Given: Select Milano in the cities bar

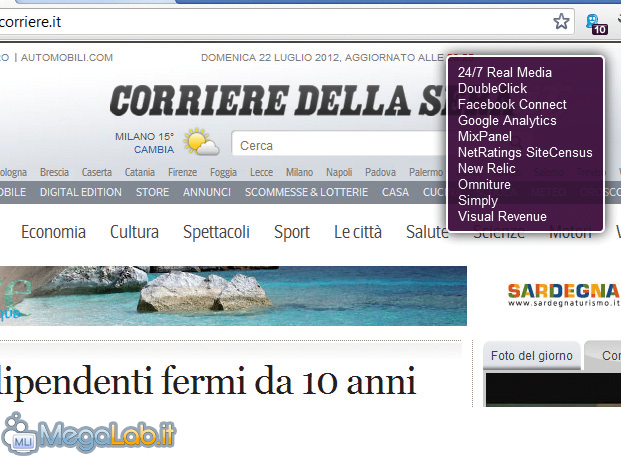Looking at the screenshot, I should pyautogui.click(x=299, y=172).
